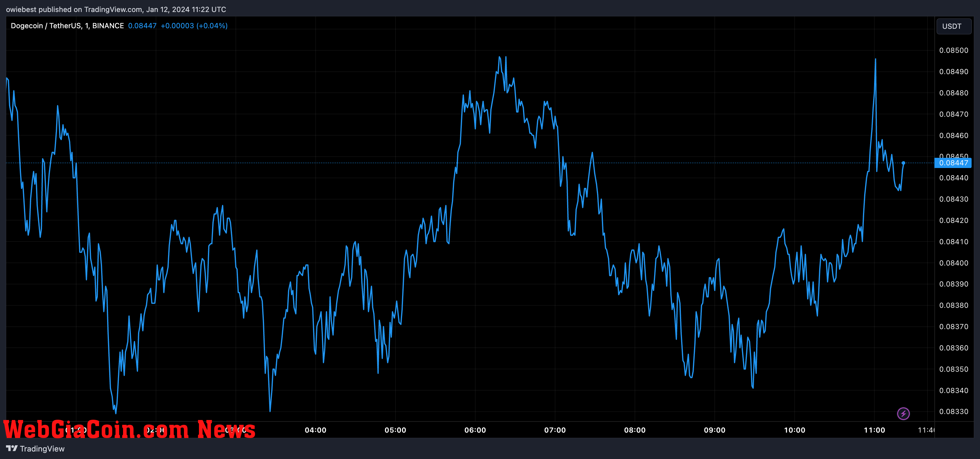Click the 0.08360 price axis label

pyautogui.click(x=953, y=348)
